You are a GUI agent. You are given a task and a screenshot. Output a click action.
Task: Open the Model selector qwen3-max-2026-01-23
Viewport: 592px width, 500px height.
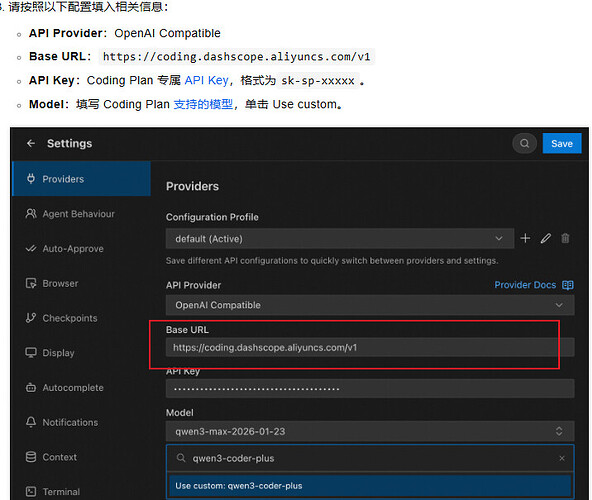click(x=370, y=431)
